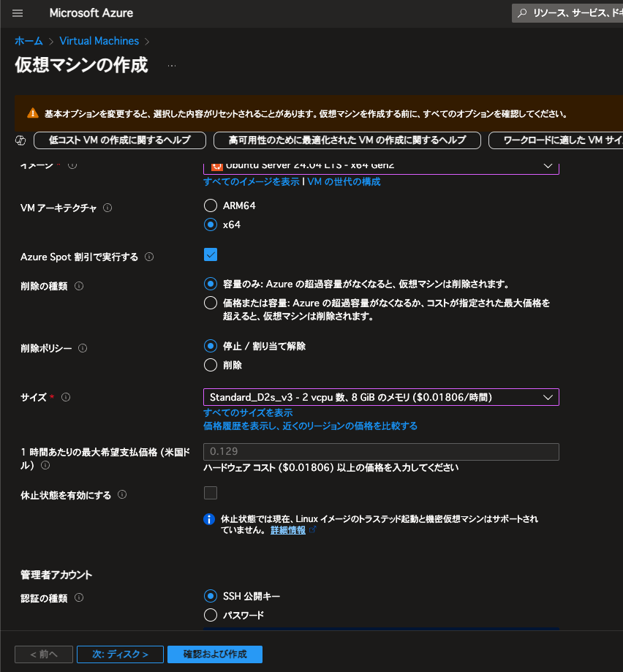
Task: Select 停止 / 割り当て解除 eviction policy
Action: (211, 346)
